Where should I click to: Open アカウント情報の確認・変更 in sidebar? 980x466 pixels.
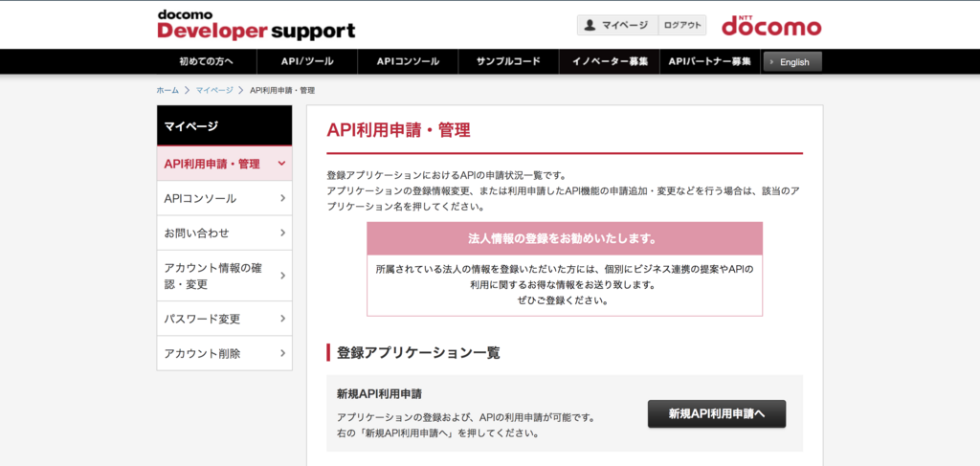(224, 276)
